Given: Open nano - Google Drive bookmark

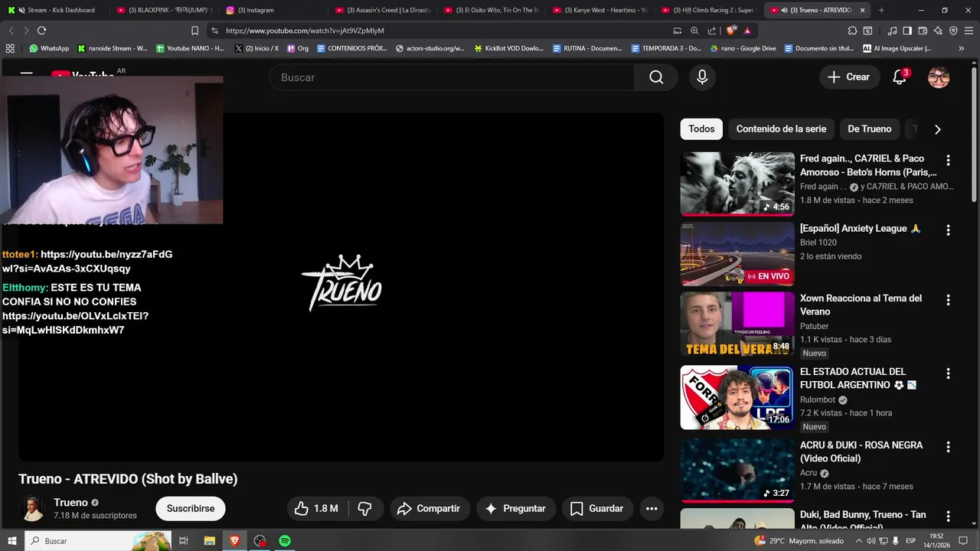Looking at the screenshot, I should pyautogui.click(x=743, y=48).
